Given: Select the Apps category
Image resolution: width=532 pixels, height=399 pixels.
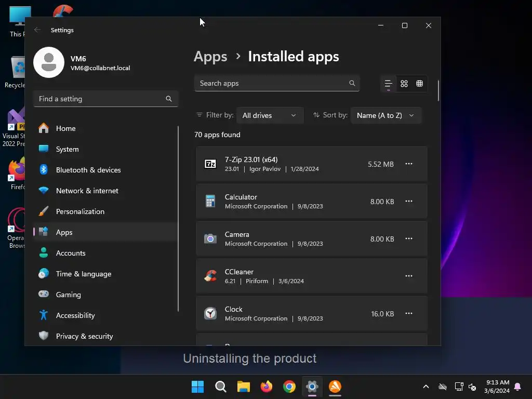Looking at the screenshot, I should point(105,232).
